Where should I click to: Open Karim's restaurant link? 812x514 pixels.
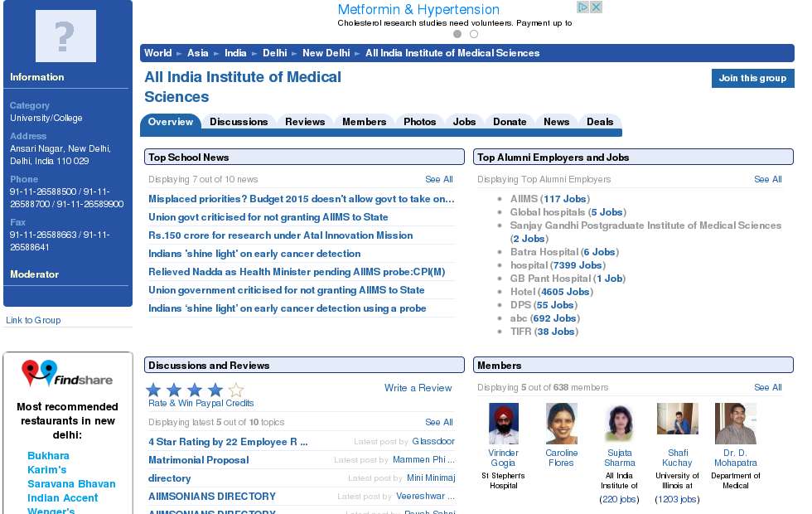coord(46,470)
